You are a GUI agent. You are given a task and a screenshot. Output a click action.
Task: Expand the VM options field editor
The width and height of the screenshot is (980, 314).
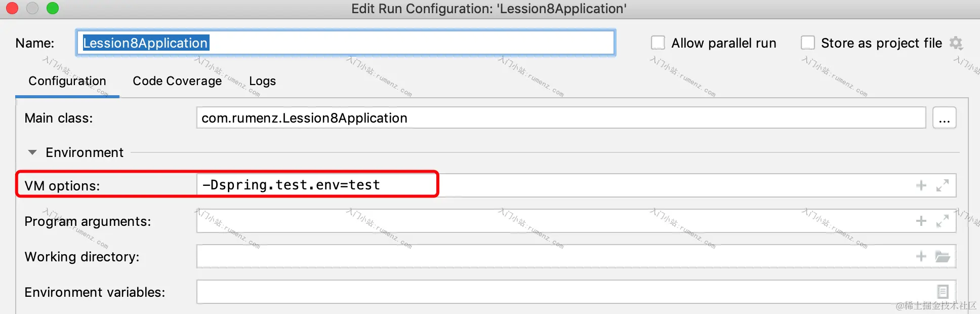pos(942,185)
